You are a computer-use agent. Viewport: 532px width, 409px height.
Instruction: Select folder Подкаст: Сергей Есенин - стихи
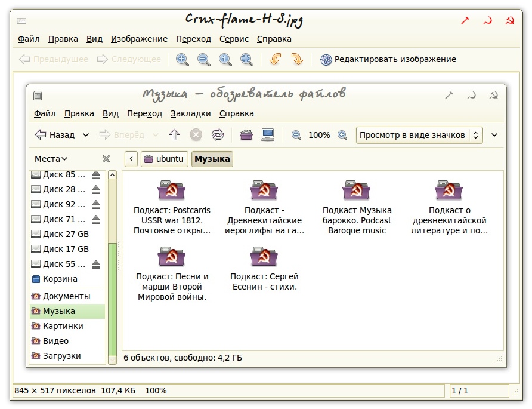[264, 269]
